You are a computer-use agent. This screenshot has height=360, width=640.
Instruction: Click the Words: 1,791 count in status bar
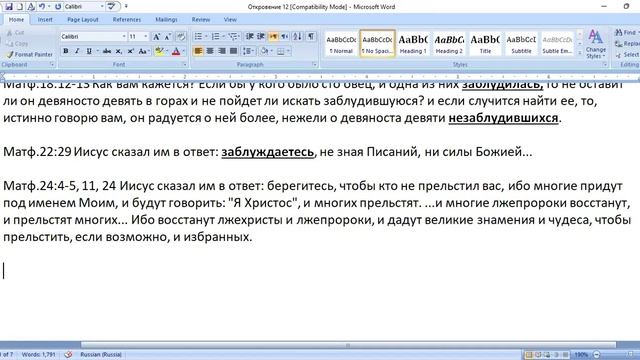[38, 354]
